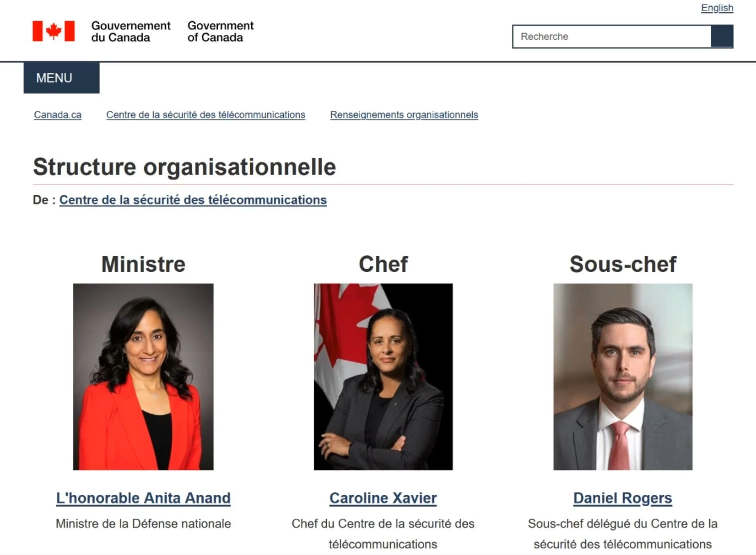Viewport: 756px width, 555px height.
Task: Open L'honorable Anita Anand profile link
Action: [x=143, y=498]
